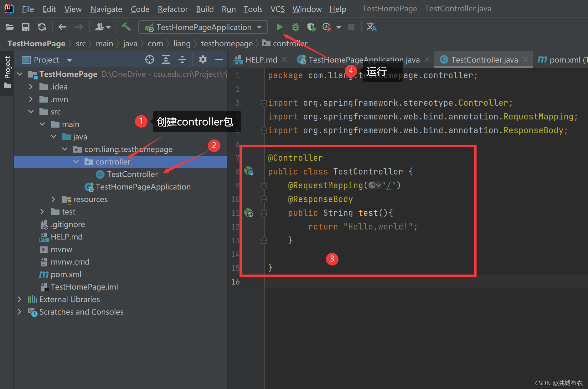Open the TestHomePageApplication run configuration dropdown

click(x=203, y=27)
